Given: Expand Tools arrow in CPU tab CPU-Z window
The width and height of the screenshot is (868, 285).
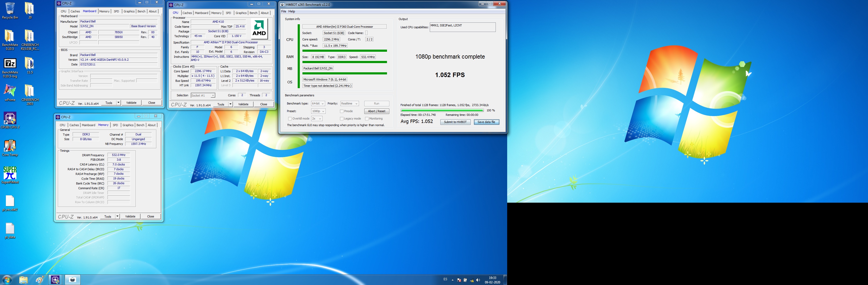Looking at the screenshot, I should (x=231, y=104).
